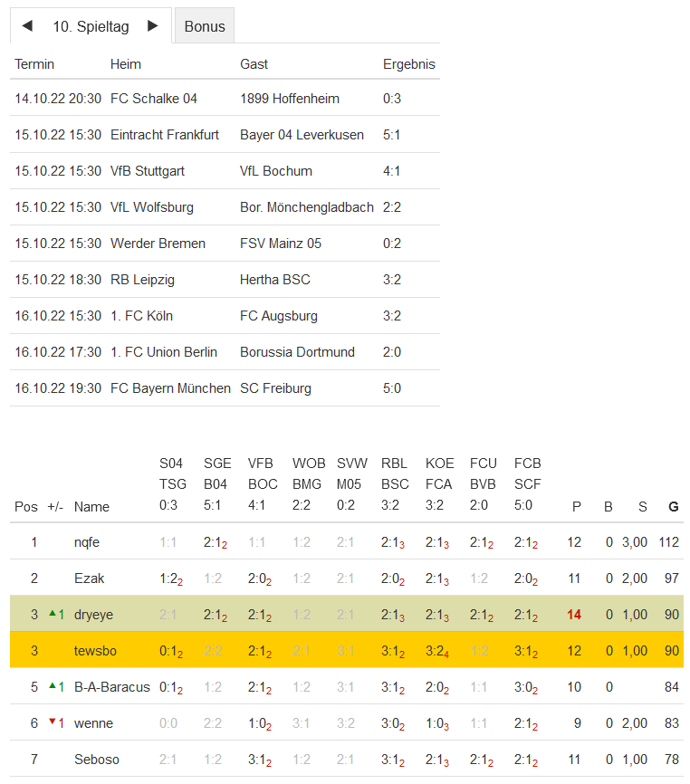Select the highlighted tewsbo row name

pos(91,651)
